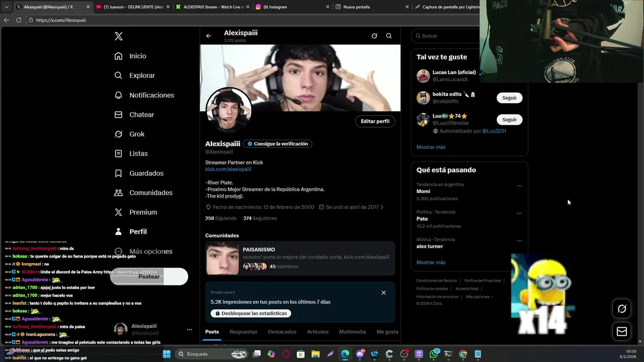
Task: Open Windows Start menu
Action: click(167, 354)
